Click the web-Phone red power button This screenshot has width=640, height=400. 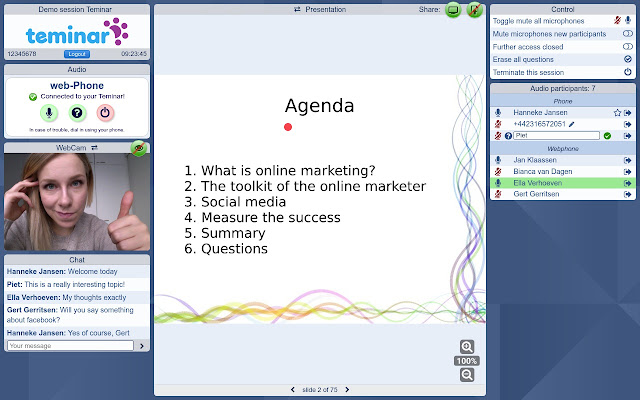tap(105, 113)
